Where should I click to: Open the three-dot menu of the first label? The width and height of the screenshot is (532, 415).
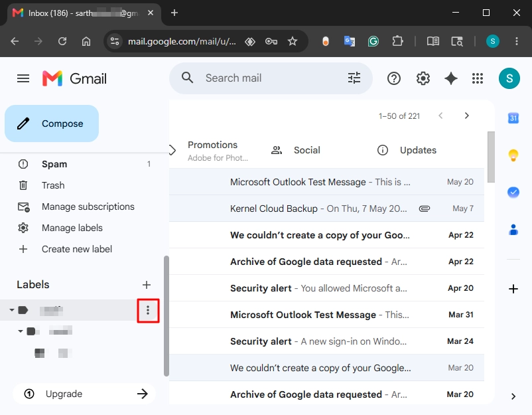(148, 310)
